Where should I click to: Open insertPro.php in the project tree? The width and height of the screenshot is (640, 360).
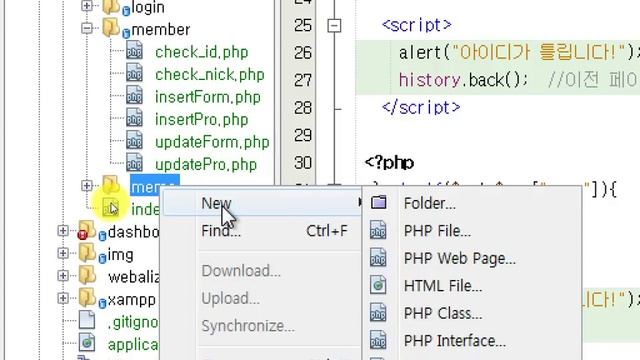coord(202,120)
